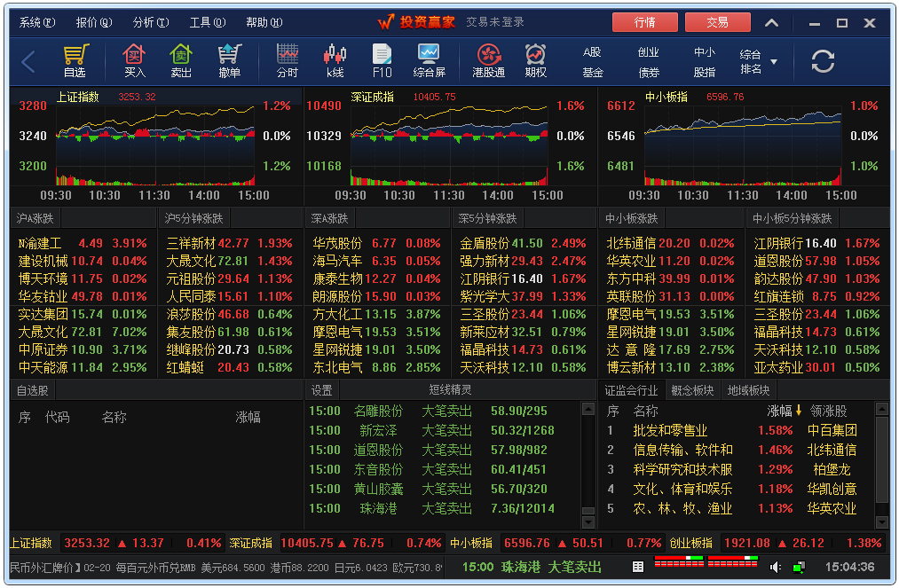This screenshot has width=899, height=588.
Task: Select stock 北纬通信 in 中小板涨跌
Action: (x=670, y=243)
